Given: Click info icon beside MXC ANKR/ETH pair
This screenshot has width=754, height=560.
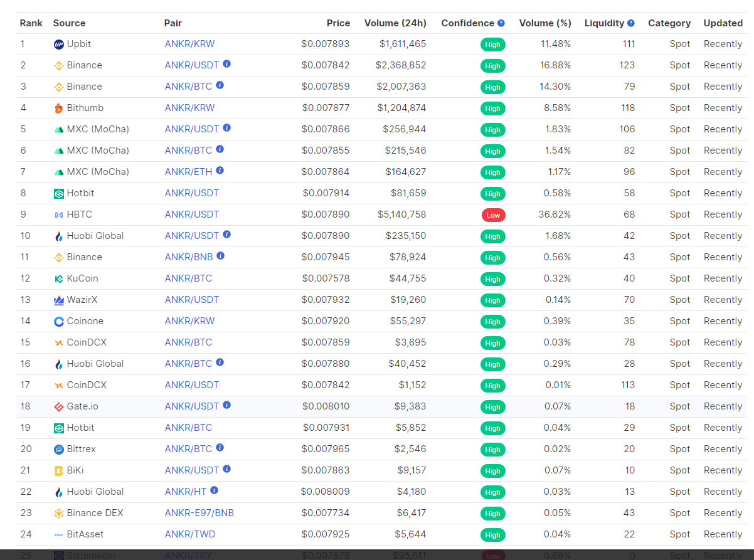Looking at the screenshot, I should (220, 171).
